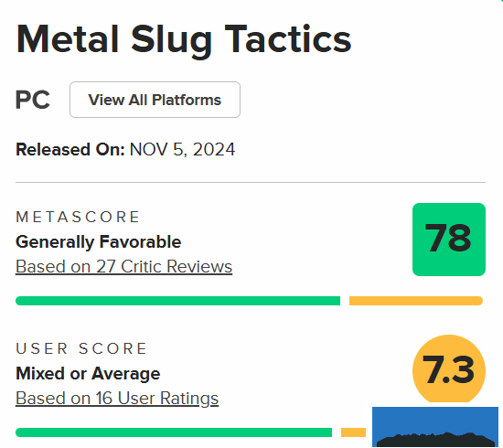503x448 pixels.
Task: Open the Based on 16 User Ratings link
Action: tap(117, 398)
